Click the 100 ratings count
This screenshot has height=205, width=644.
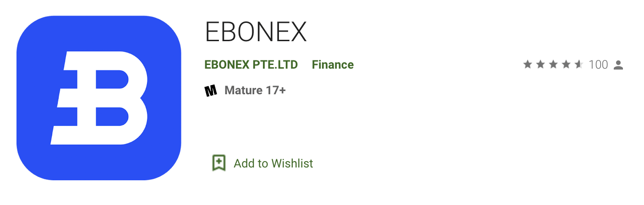[598, 65]
